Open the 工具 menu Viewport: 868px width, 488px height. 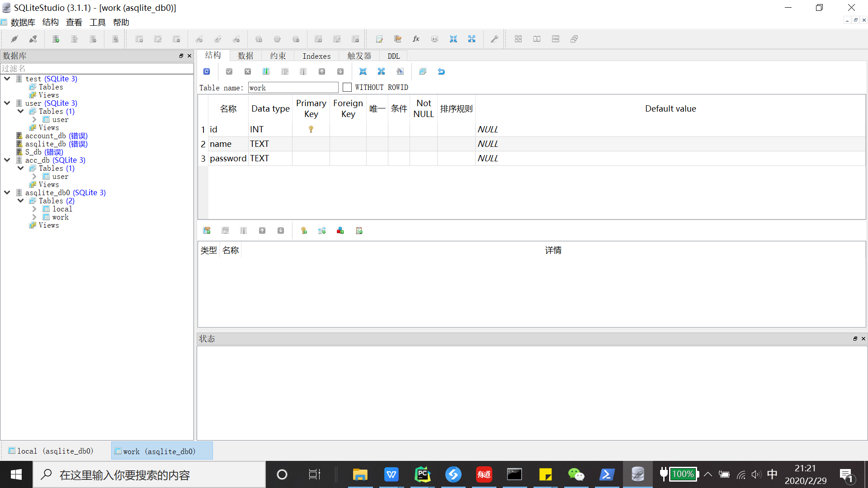97,22
